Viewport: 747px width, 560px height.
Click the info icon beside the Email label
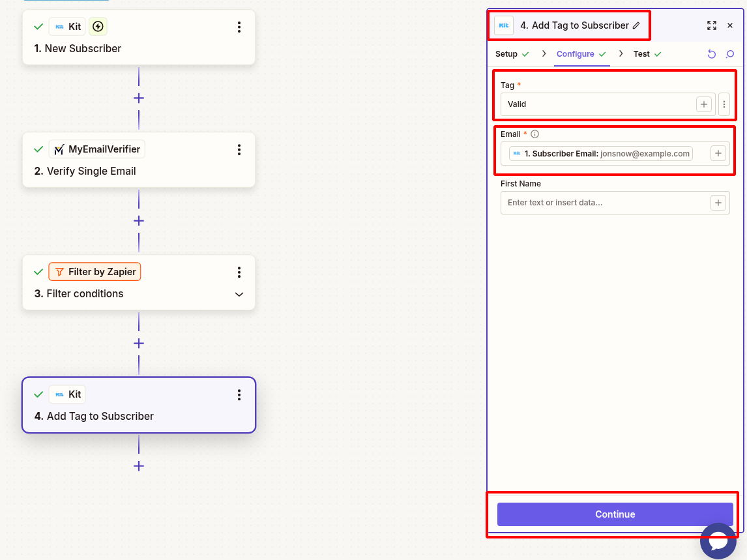[x=535, y=134]
